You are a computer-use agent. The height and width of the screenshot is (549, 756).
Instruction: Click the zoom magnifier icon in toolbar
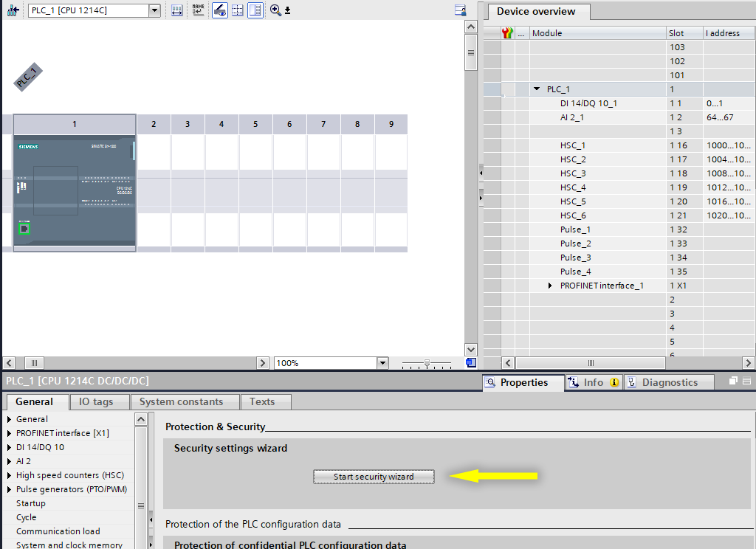[x=275, y=10]
